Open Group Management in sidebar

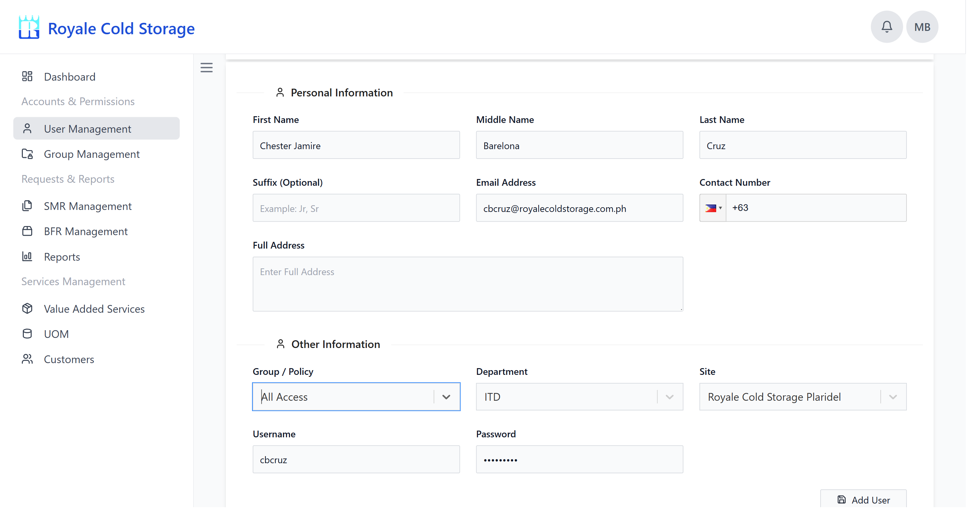click(91, 154)
